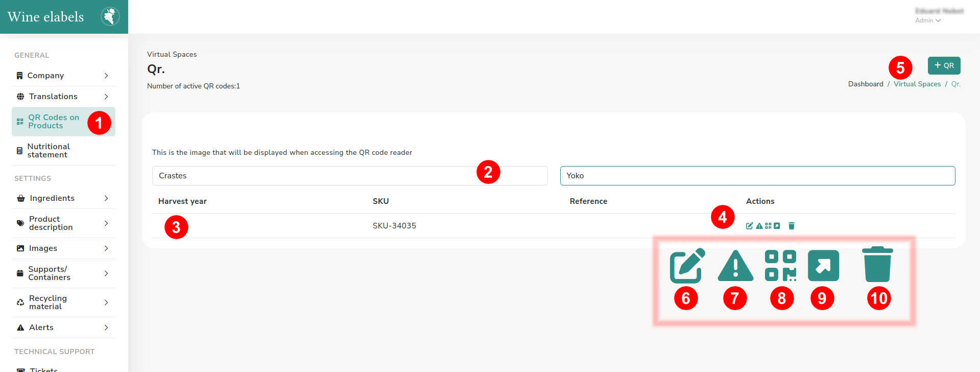Click the small QR code icon in Actions
The width and height of the screenshot is (980, 372).
pyautogui.click(x=768, y=226)
